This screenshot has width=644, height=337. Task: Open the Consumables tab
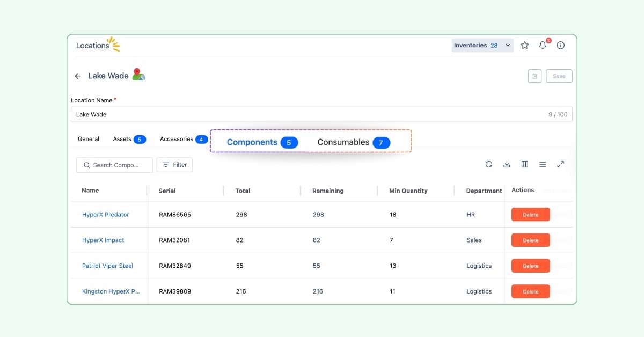[353, 142]
